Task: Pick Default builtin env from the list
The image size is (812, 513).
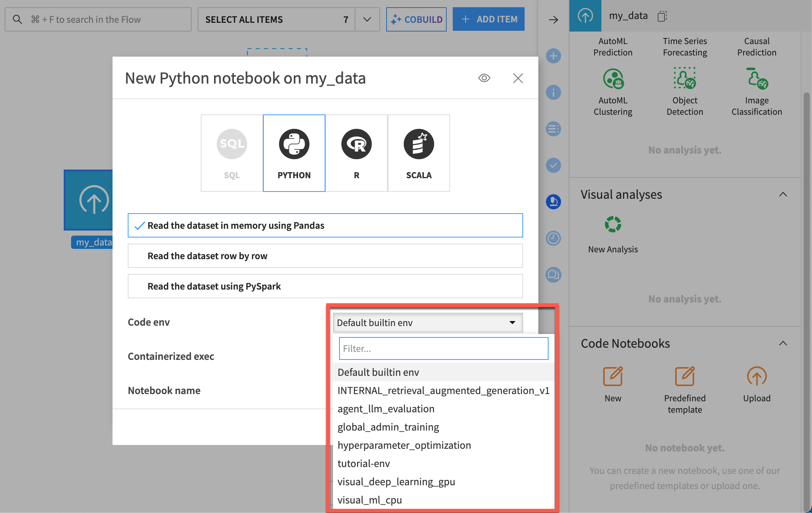Action: [x=443, y=372]
